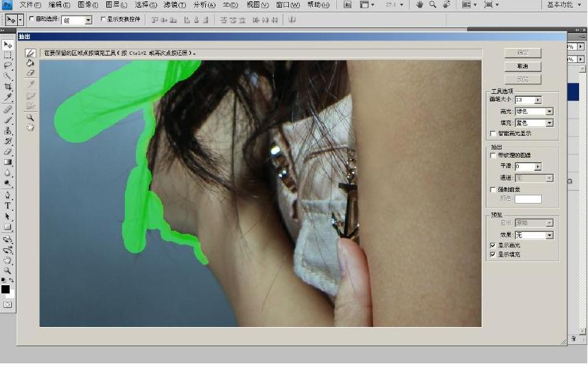Select the main toolbox Eraser tool
The image size is (588, 375).
click(8, 152)
